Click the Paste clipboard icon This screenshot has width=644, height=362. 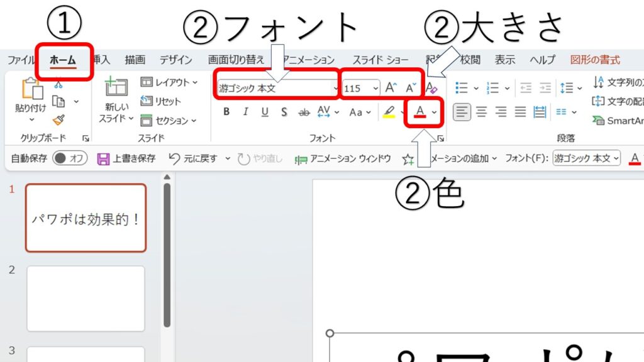[x=32, y=88]
